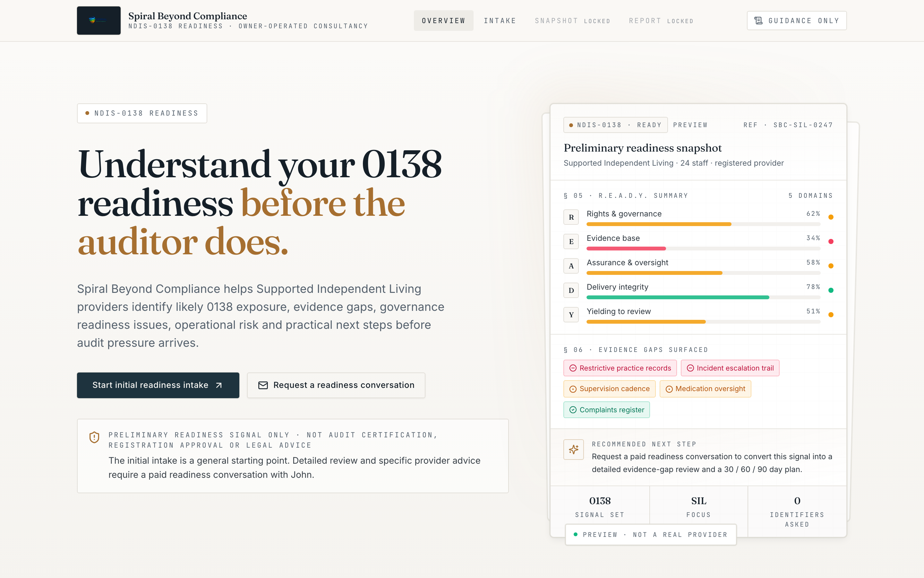Click the D domain letter badge
This screenshot has width=924, height=578.
pyautogui.click(x=571, y=291)
